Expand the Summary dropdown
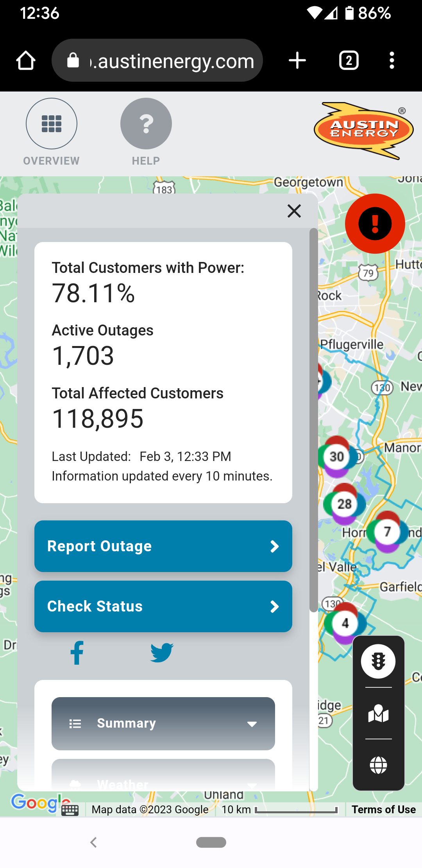 click(163, 723)
